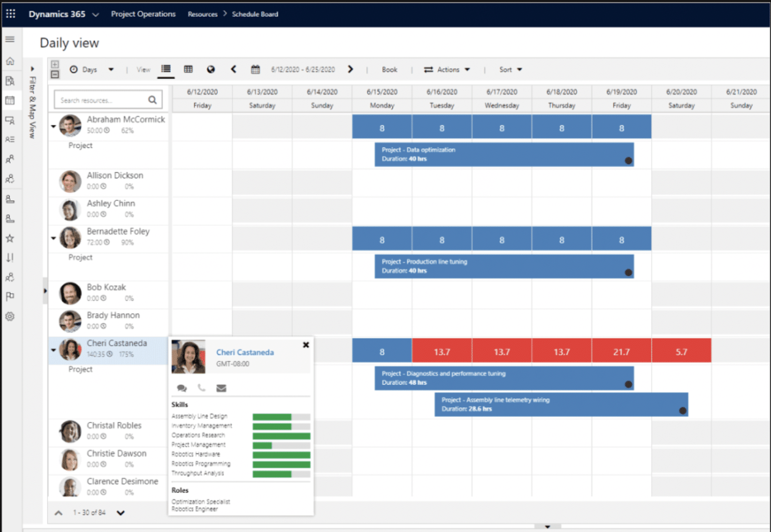Image resolution: width=771 pixels, height=532 pixels.
Task: Collapse Abraham McCormick's project row
Action: (53, 127)
